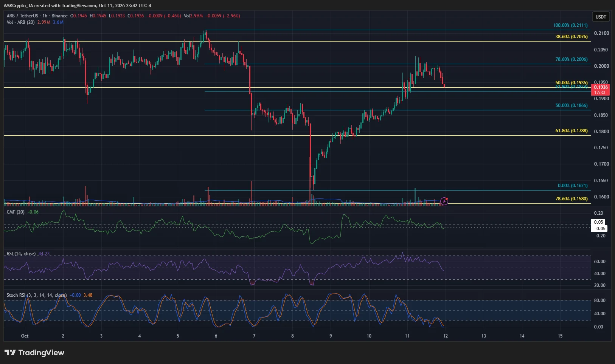Screen dimensions: 615x364
Task: Click the Binance exchange label
Action: click(59, 16)
